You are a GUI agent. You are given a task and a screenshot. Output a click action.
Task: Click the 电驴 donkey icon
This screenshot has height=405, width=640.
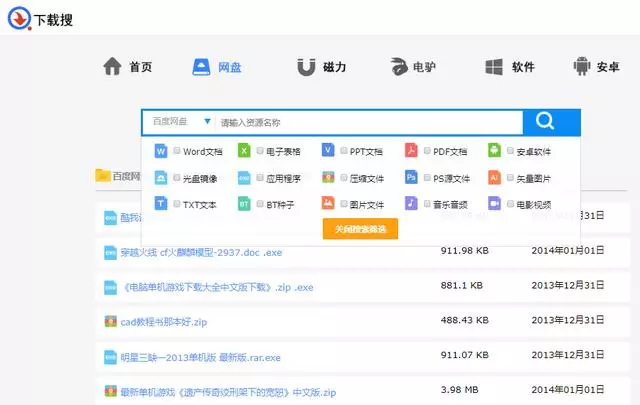click(x=399, y=67)
